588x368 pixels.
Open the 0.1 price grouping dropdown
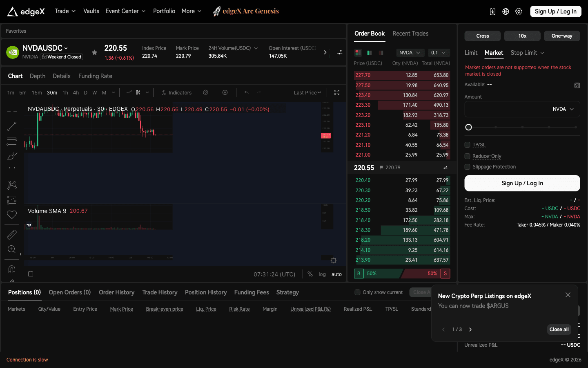[x=439, y=53]
